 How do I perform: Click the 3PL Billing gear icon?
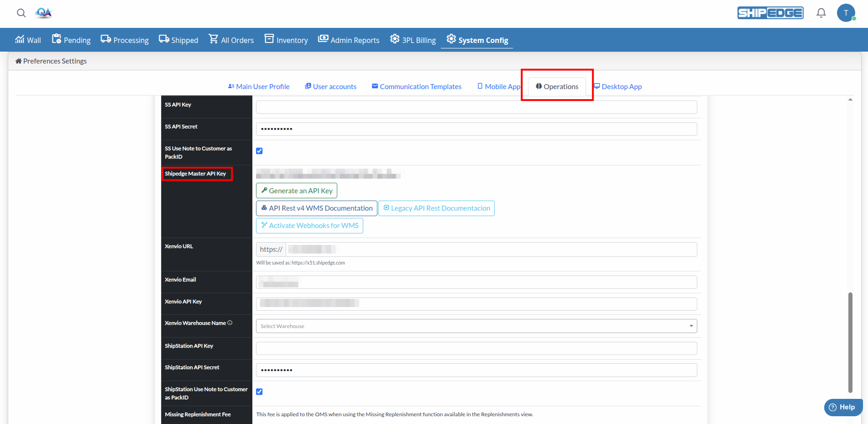click(x=394, y=39)
